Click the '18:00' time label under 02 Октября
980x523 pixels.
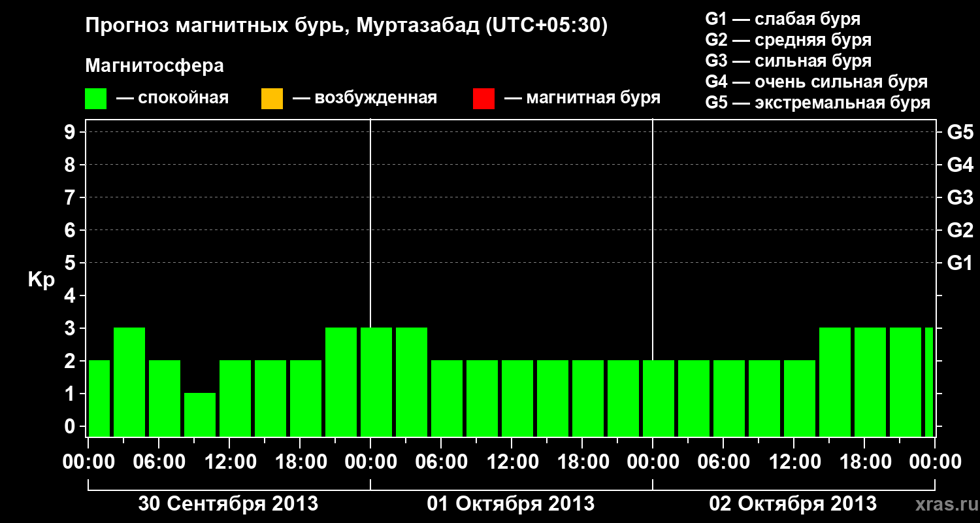point(864,462)
